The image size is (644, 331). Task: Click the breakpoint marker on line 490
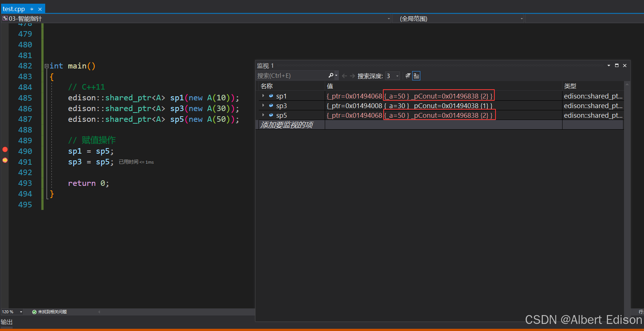(x=5, y=150)
